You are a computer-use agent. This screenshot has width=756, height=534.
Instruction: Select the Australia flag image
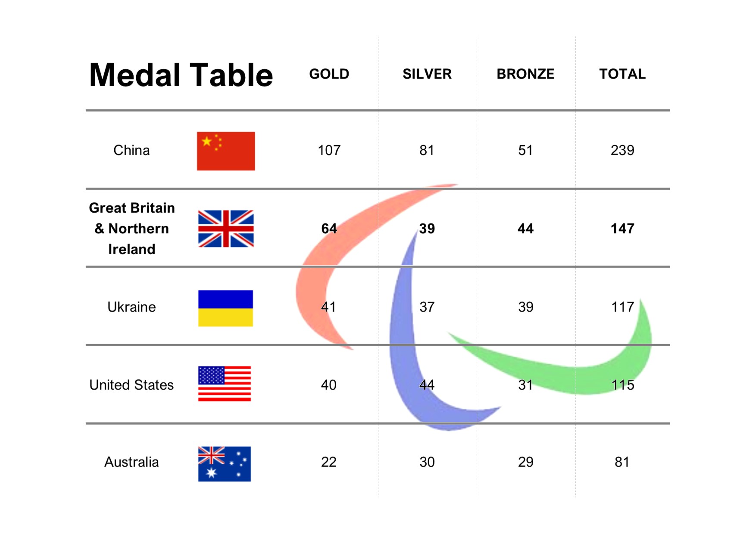pyautogui.click(x=225, y=464)
